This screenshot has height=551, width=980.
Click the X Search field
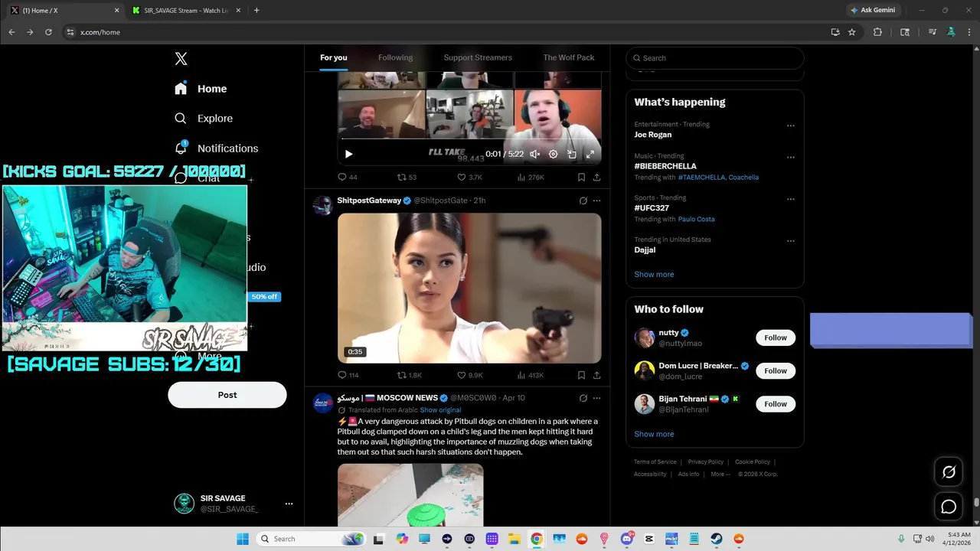715,58
